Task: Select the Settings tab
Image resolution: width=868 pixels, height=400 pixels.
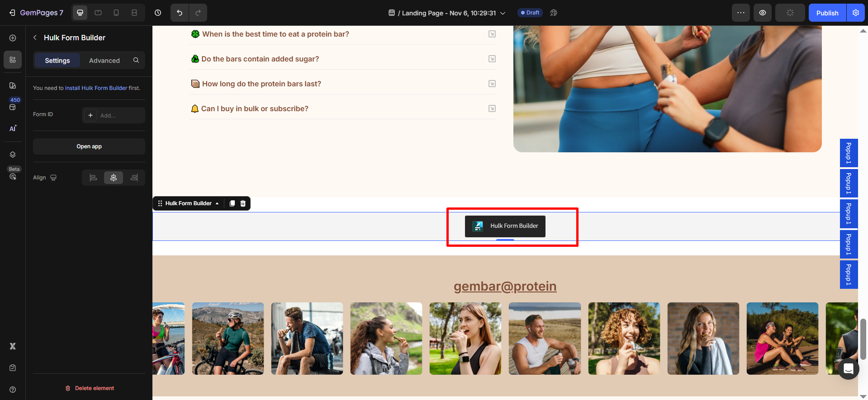Action: point(57,61)
